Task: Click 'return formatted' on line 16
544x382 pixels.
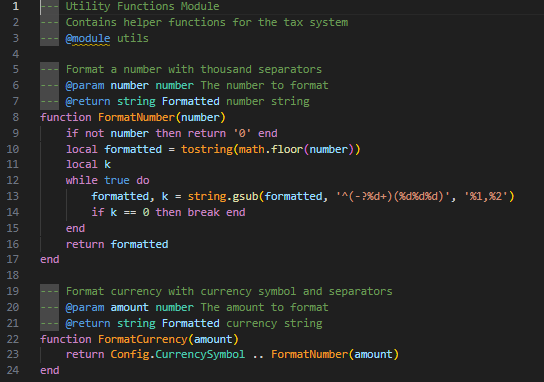Action: click(117, 244)
